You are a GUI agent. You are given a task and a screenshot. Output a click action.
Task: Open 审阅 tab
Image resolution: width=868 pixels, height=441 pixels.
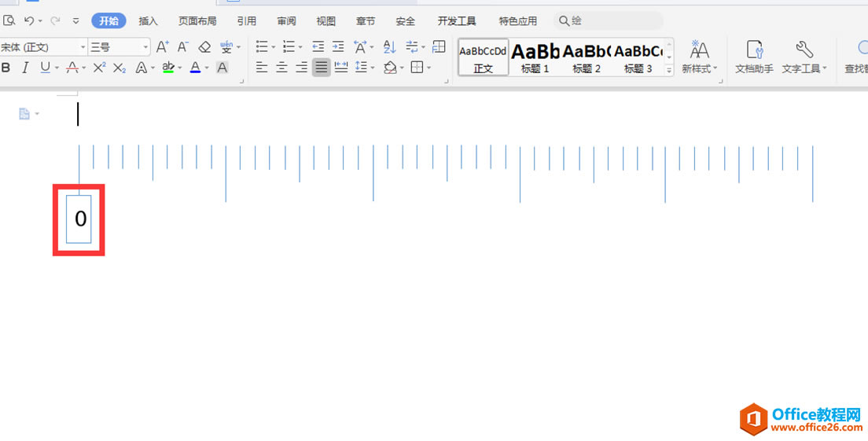(287, 21)
